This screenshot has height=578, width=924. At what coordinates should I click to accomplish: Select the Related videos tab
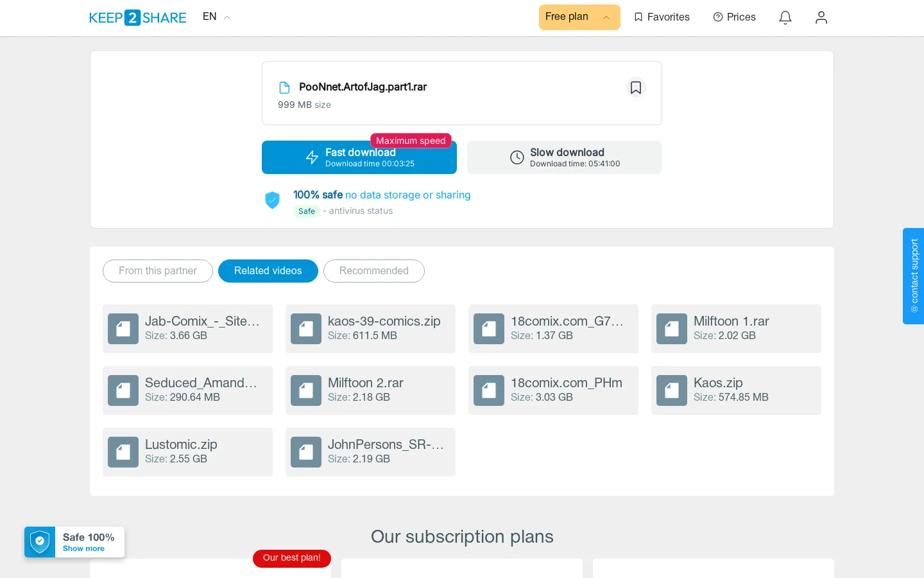(268, 271)
